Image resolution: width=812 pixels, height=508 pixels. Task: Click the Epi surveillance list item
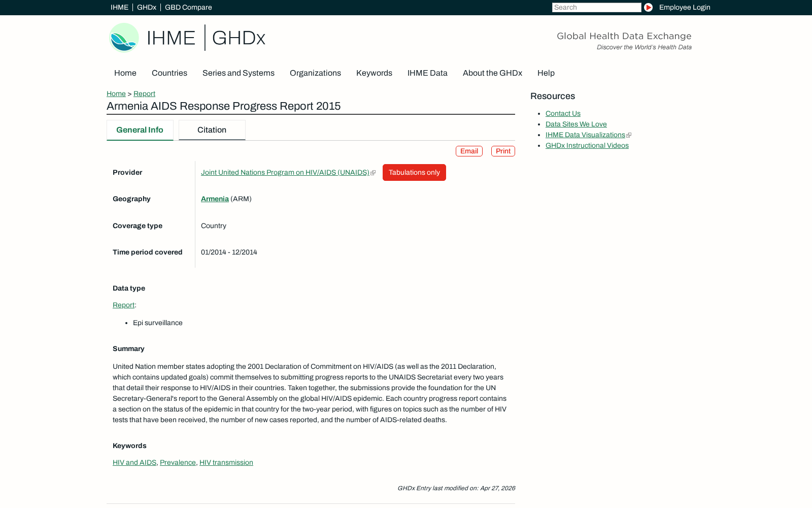(158, 323)
